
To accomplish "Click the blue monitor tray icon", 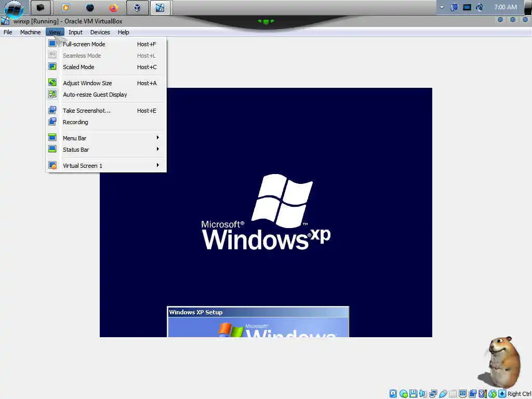I will coord(467,7).
